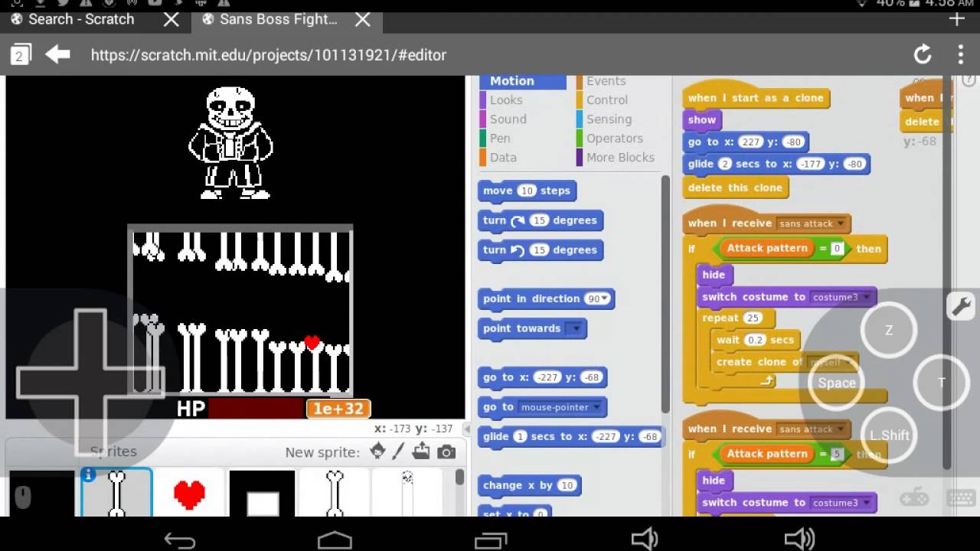Open info badge on selected bone sprite
The width and height of the screenshot is (980, 551).
coord(89,475)
